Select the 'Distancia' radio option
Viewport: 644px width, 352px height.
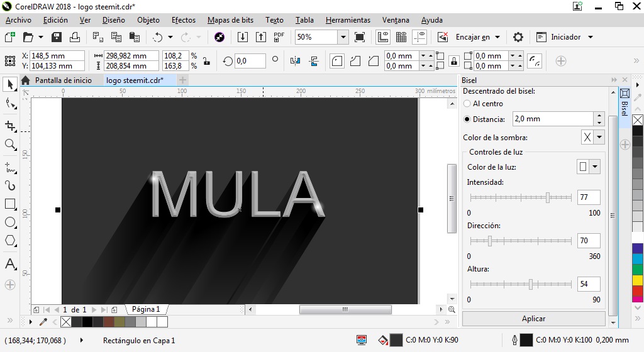[467, 119]
